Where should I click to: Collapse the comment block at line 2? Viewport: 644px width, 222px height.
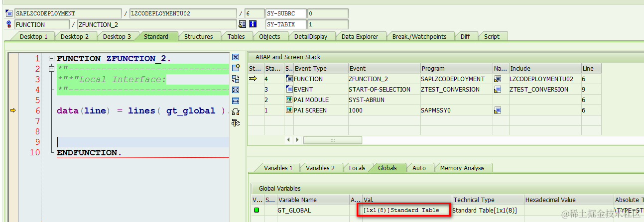pyautogui.click(x=51, y=69)
